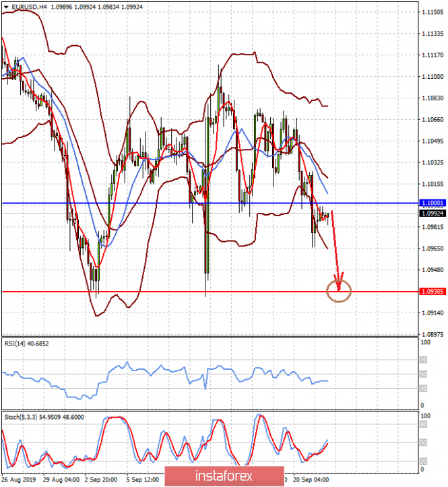Click the 20 Sep 04:00 time axis label
The image size is (448, 487).
coord(311,480)
